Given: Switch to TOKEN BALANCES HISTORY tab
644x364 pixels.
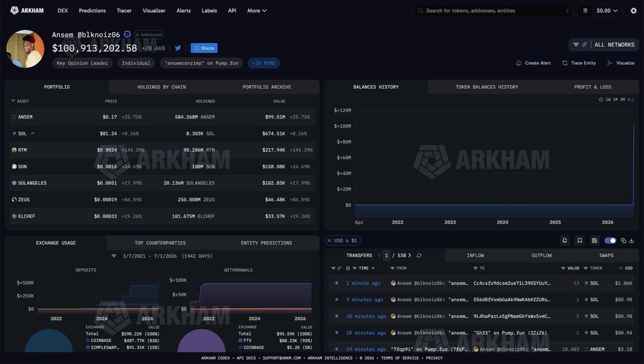Looking at the screenshot, I should coord(487,87).
